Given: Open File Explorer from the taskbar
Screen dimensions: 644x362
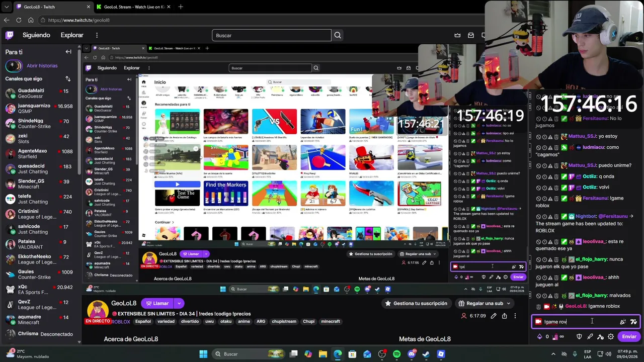Looking at the screenshot, I should 323,354.
